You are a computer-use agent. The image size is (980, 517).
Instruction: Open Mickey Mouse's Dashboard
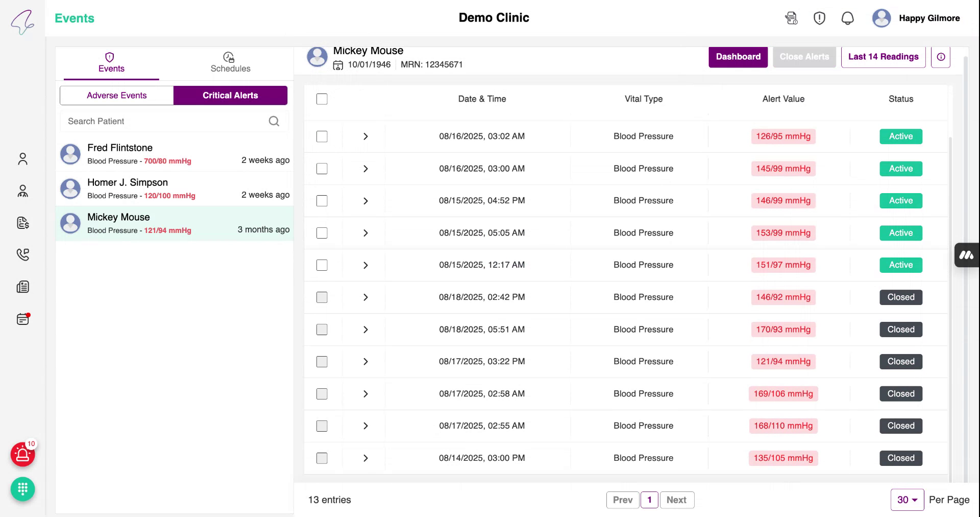click(738, 57)
